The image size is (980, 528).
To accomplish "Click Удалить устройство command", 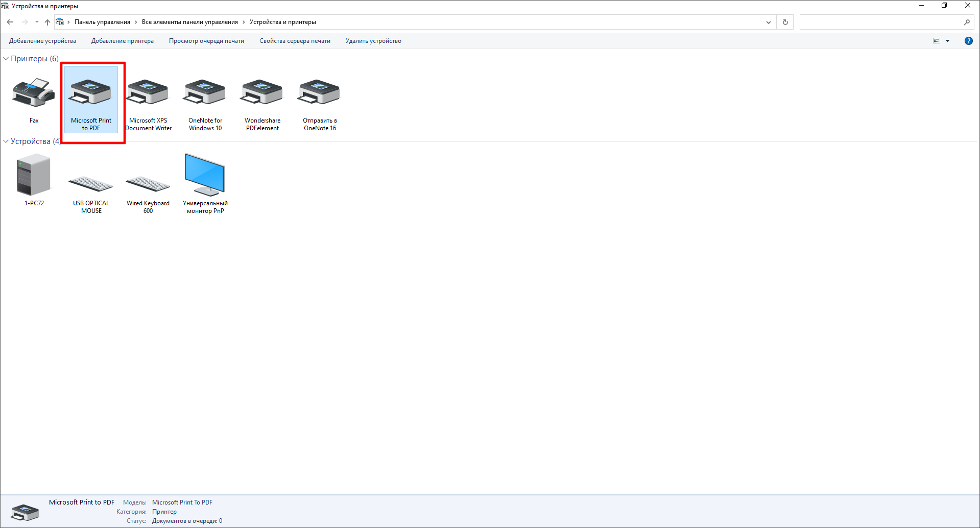I will [373, 41].
